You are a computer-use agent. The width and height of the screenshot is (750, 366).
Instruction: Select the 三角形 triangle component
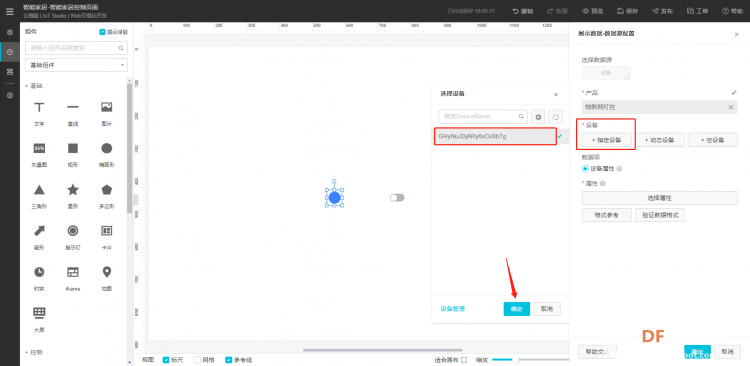click(39, 196)
